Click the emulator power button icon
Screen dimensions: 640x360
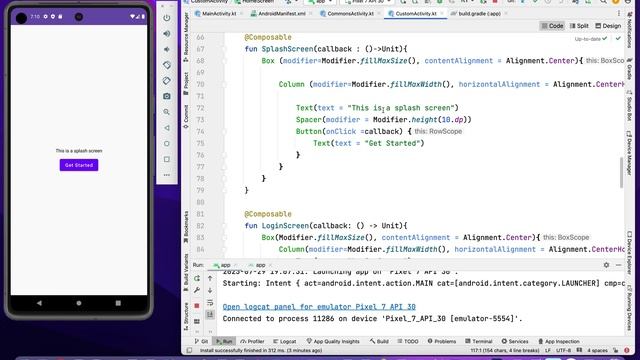click(167, 18)
